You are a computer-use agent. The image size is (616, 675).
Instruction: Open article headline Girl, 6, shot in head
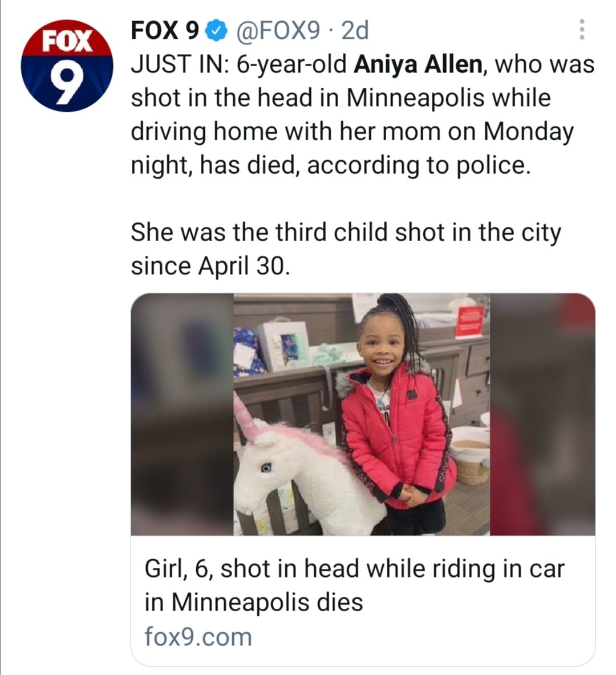pyautogui.click(x=354, y=585)
